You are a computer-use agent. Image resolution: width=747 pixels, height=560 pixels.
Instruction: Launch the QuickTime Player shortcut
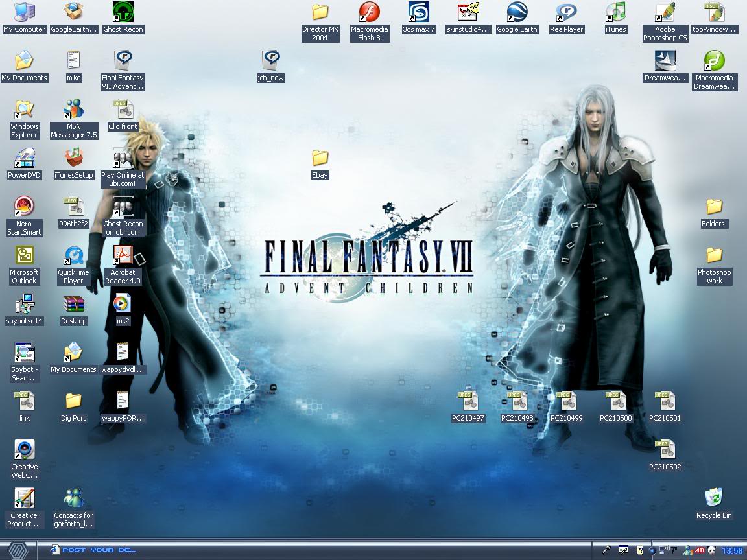[73, 255]
